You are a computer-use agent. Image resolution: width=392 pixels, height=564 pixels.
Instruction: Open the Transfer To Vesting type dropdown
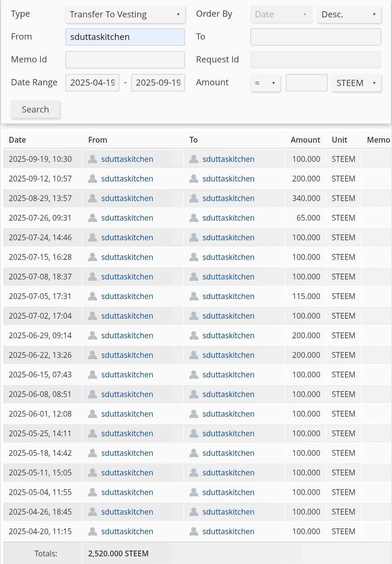(x=125, y=15)
